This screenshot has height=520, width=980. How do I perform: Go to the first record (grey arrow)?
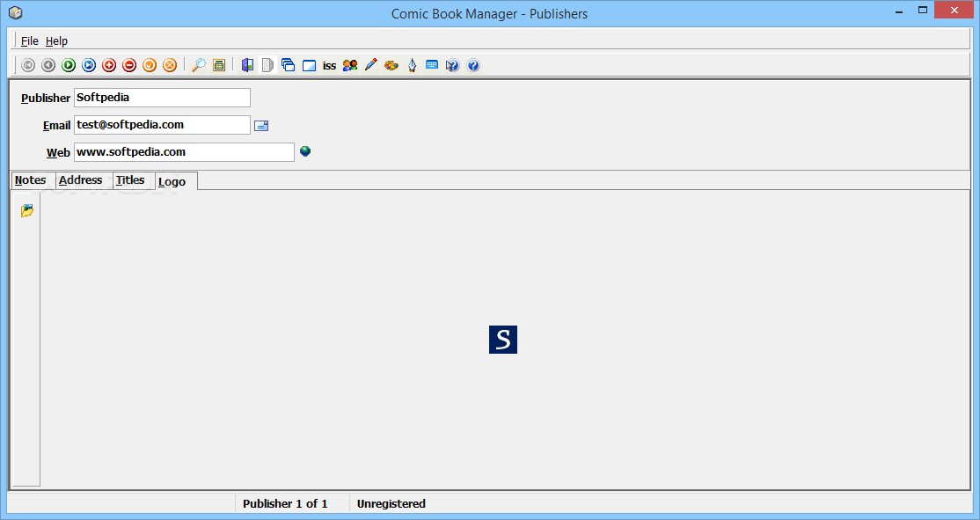(28, 65)
